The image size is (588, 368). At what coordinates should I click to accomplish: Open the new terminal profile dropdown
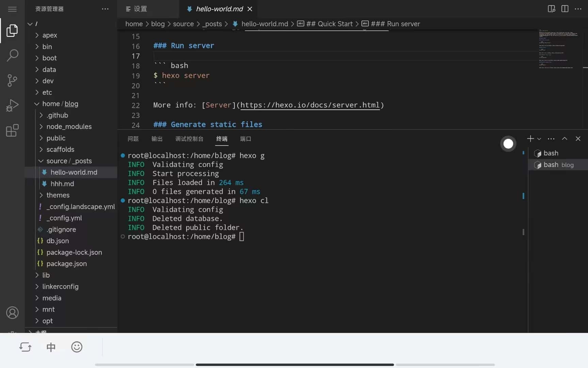539,139
